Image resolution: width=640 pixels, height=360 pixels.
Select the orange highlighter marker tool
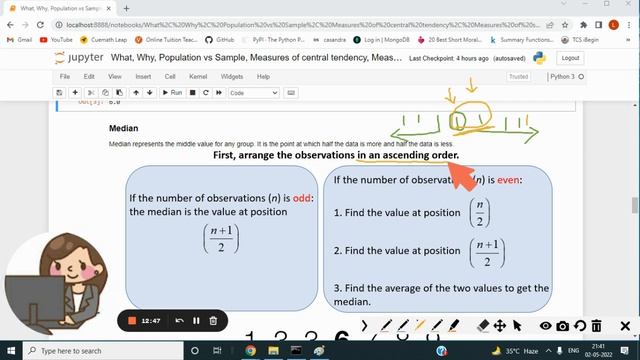454,326
